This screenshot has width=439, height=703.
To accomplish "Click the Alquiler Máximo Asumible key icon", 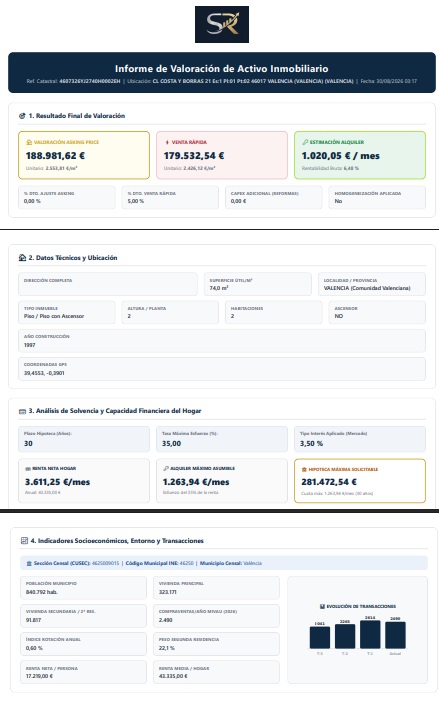I will [x=166, y=469].
